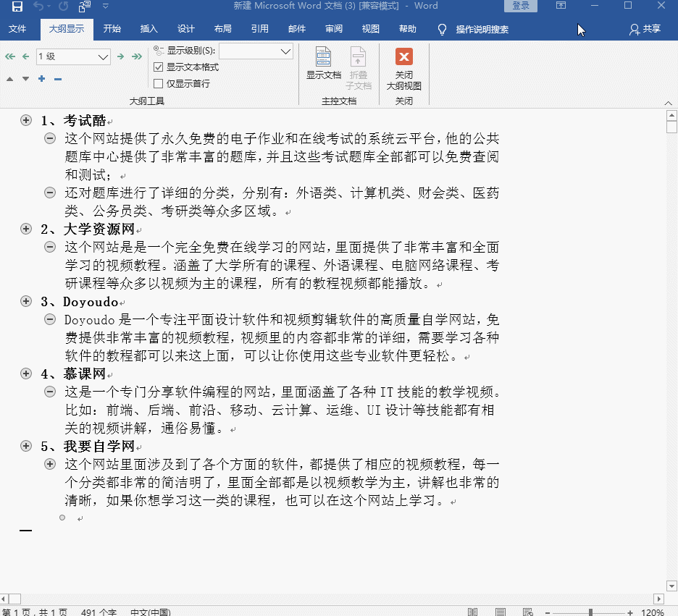Viewport: 678px width, 616px height.
Task: Expand plus symbol beside heading 1、考试酷
Action: tap(26, 120)
